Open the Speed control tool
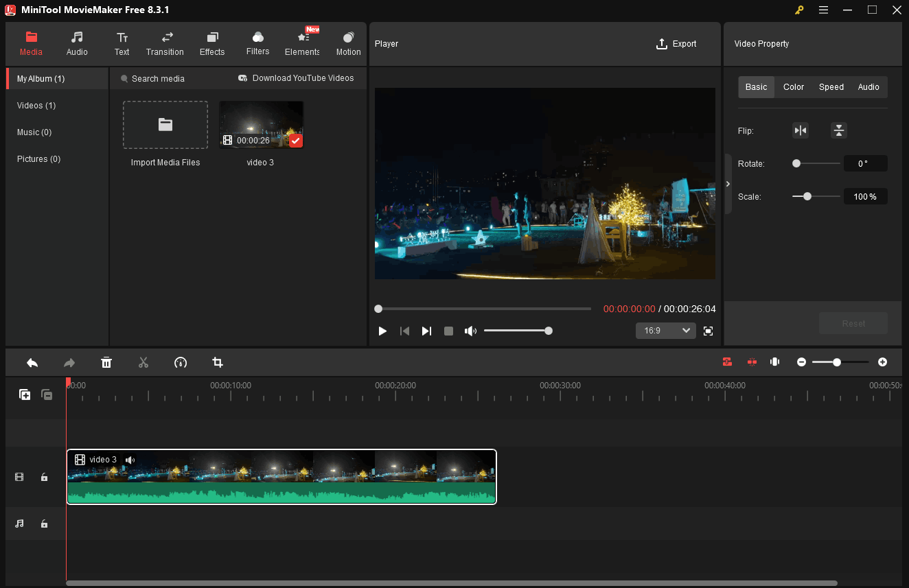909x588 pixels. [x=181, y=362]
